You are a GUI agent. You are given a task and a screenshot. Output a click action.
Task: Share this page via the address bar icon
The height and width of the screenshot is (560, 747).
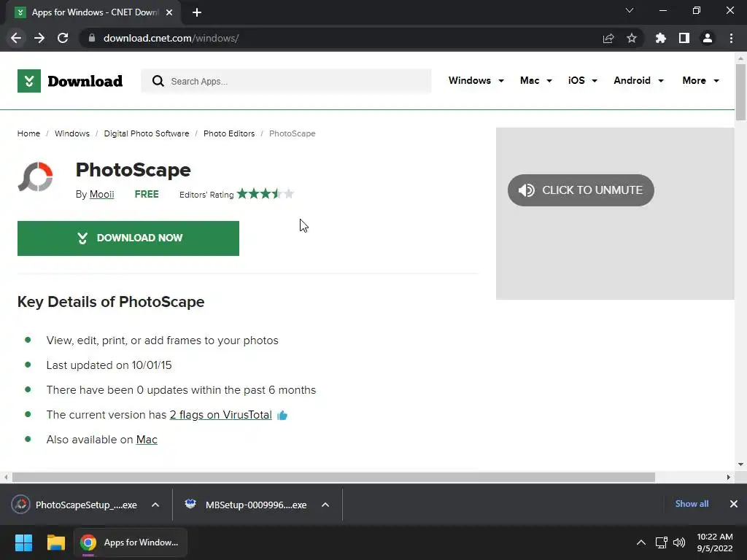tap(608, 38)
